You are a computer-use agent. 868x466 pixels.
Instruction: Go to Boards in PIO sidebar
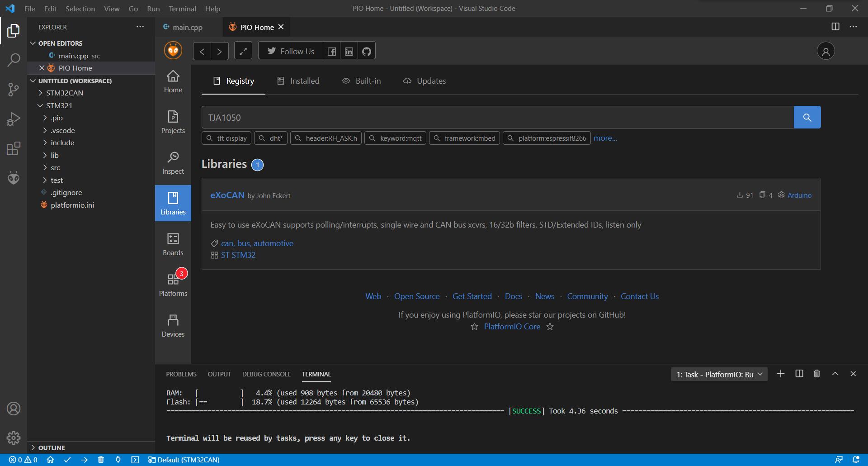(173, 244)
